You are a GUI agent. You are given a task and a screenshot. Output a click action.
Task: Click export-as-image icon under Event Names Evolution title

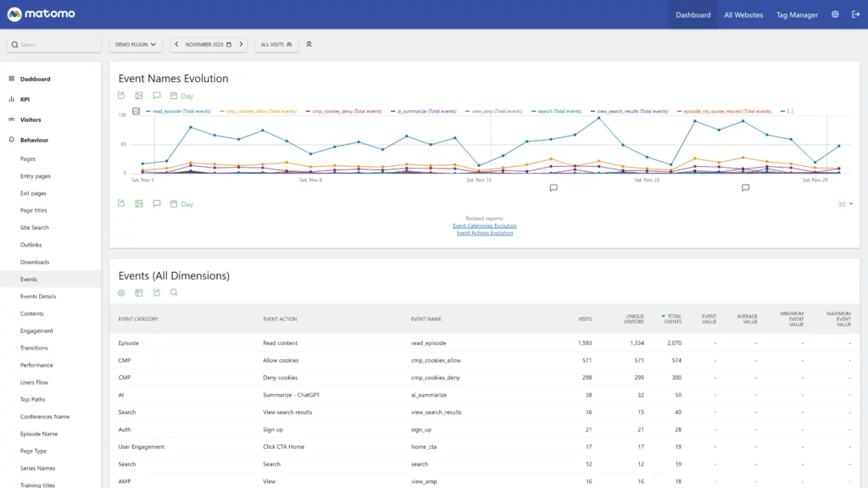[139, 96]
